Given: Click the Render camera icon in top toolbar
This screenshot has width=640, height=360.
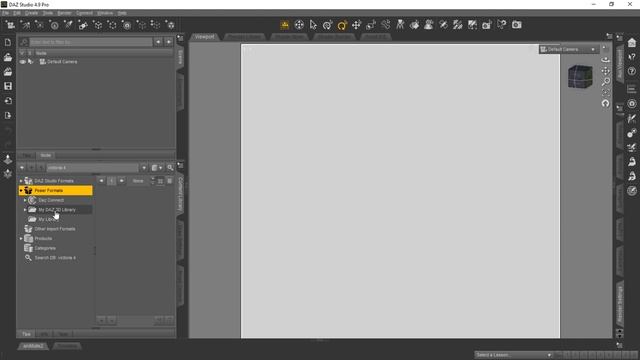Looking at the screenshot, I should pos(517,25).
